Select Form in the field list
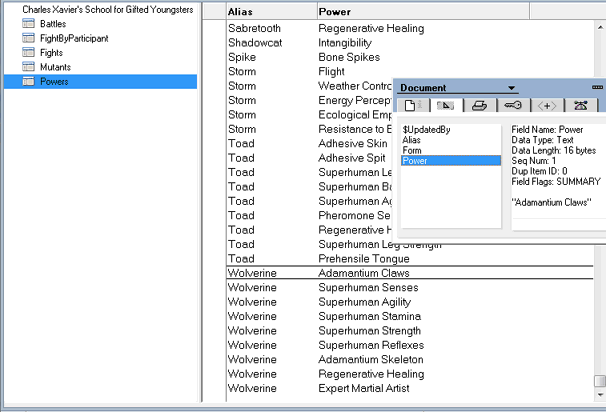This screenshot has height=412, width=606. point(412,150)
